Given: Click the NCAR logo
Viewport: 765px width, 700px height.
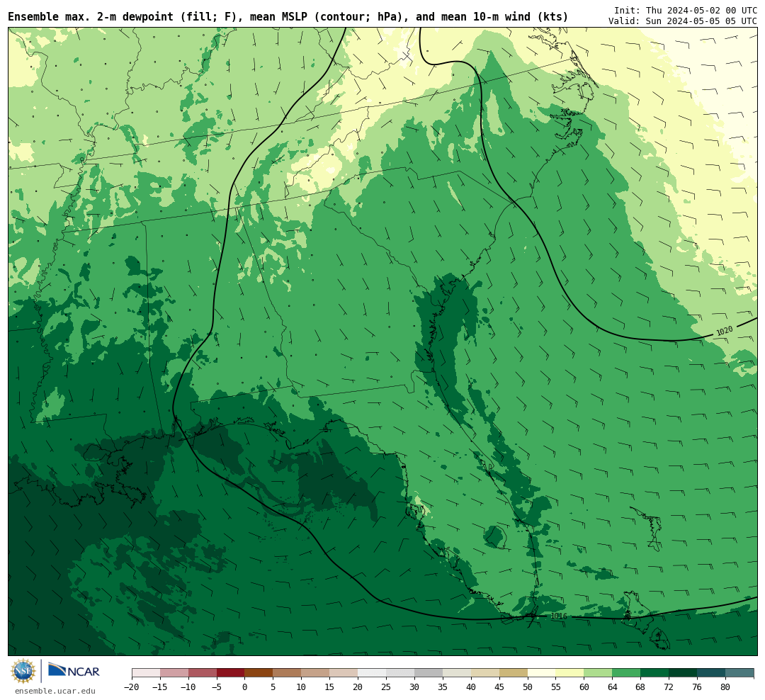Looking at the screenshot, I should [74, 670].
